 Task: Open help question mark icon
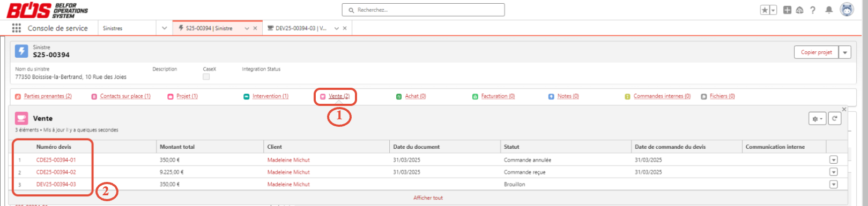click(813, 10)
